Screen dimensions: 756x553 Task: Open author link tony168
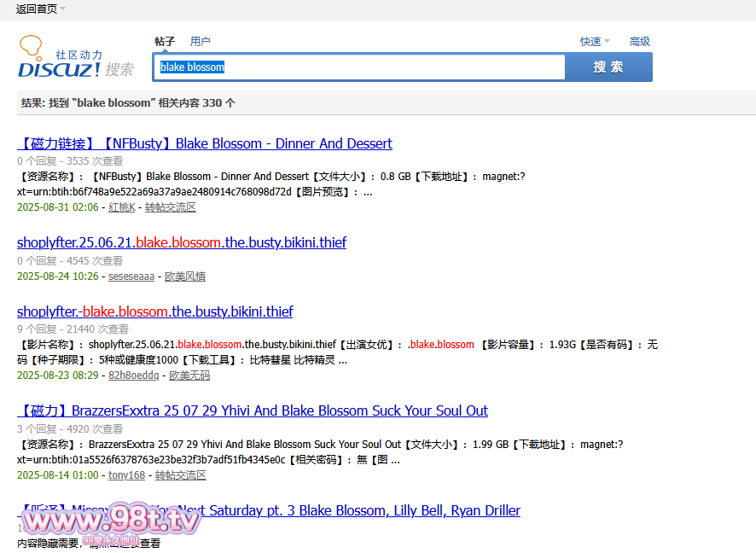pyautogui.click(x=127, y=474)
